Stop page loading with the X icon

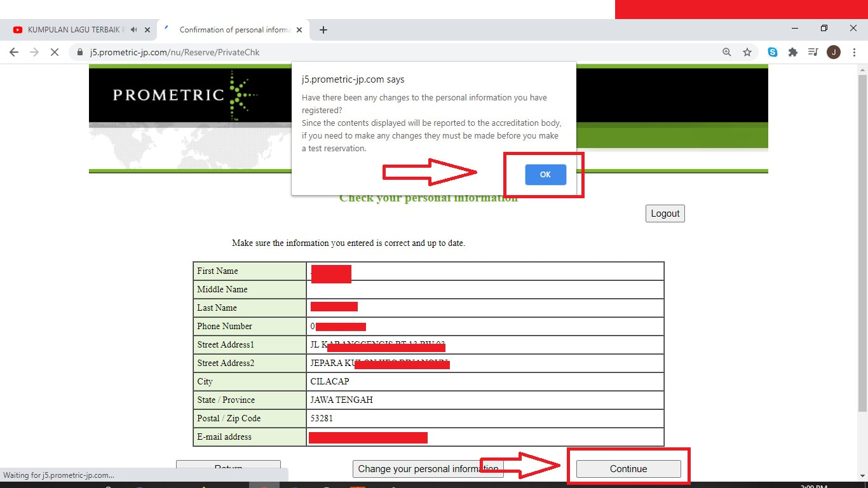(55, 52)
